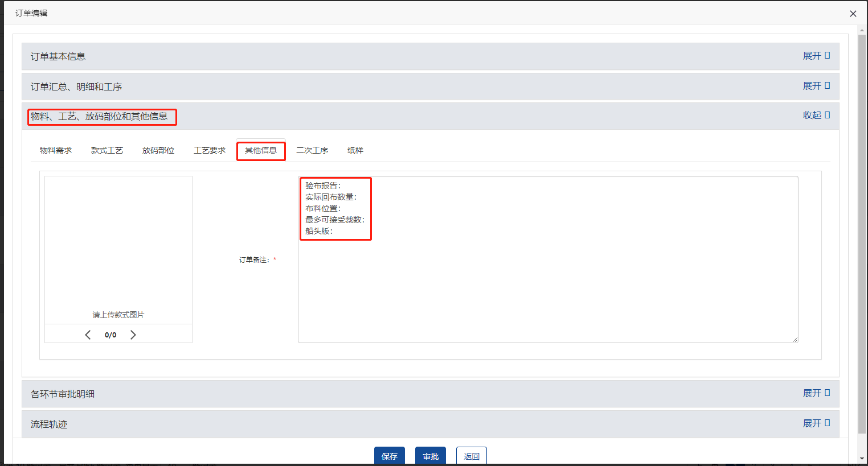Switch to the 物料需求 tab
868x466 pixels.
56,150
